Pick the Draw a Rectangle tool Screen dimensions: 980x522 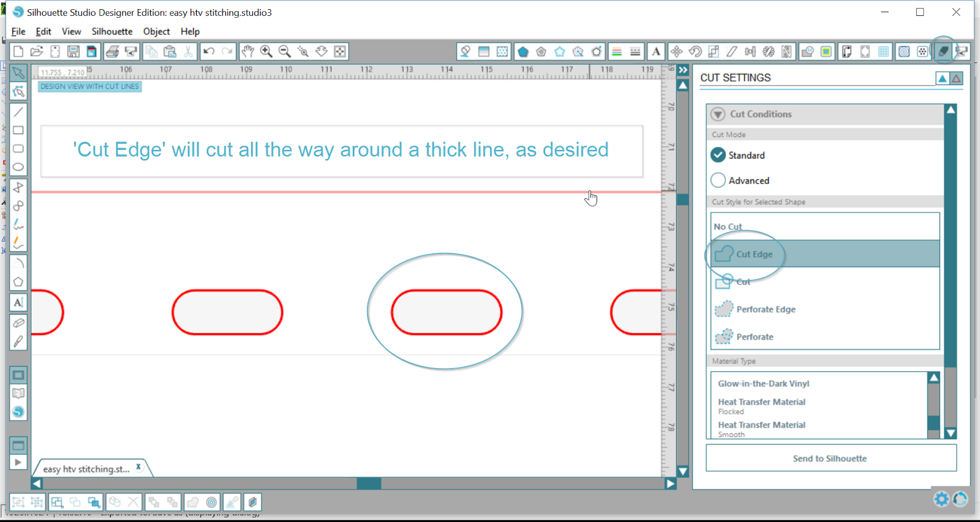(18, 130)
